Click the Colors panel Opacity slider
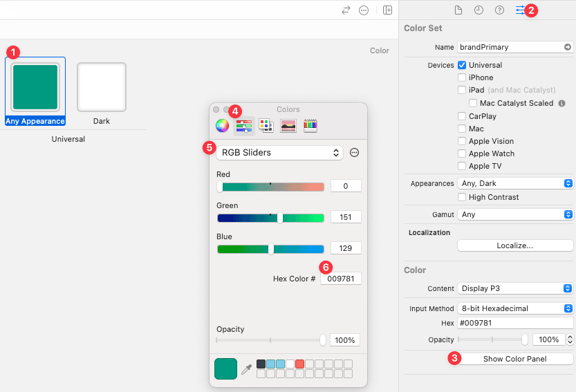Image resolution: width=576 pixels, height=392 pixels. pyautogui.click(x=271, y=340)
